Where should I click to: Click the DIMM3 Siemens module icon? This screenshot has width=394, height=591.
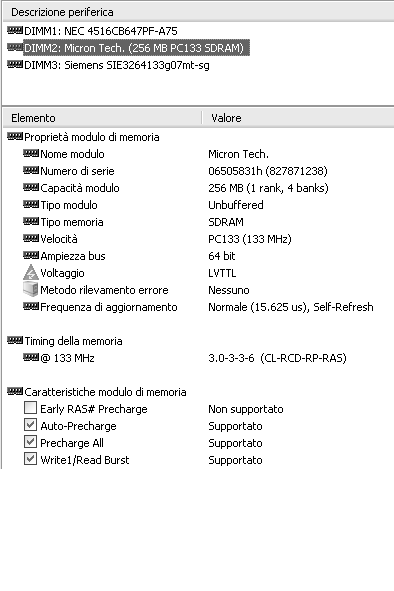tap(15, 64)
